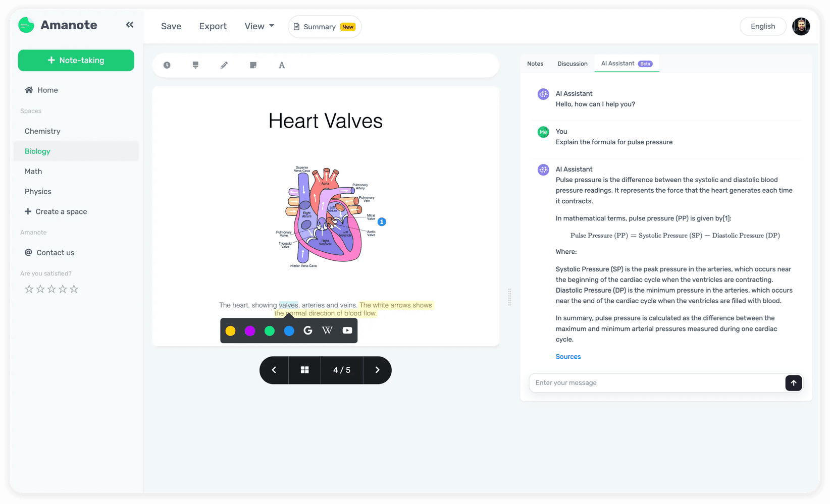Viewport: 830px width, 504px height.
Task: Open the View dropdown menu
Action: tap(259, 26)
